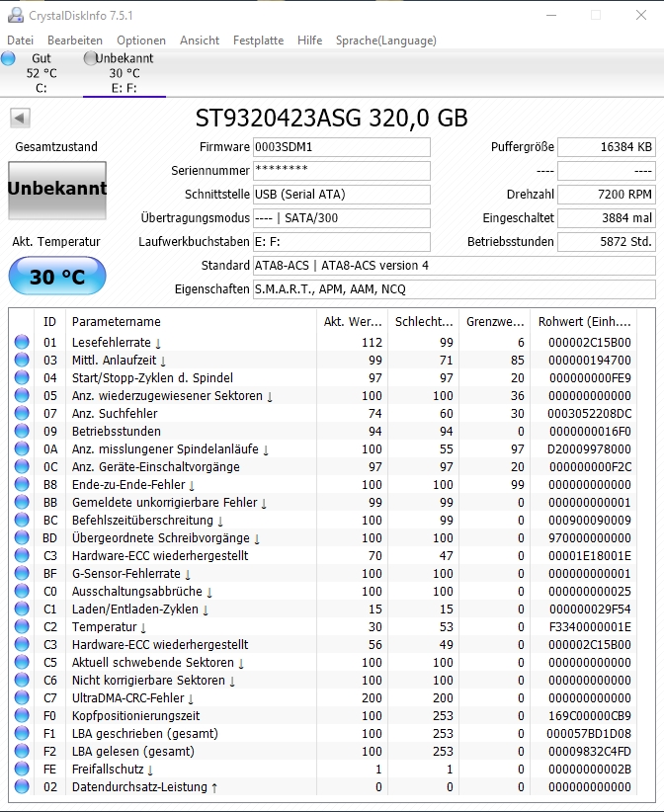Click the Puffergröße value 16384 KB

pos(607,147)
